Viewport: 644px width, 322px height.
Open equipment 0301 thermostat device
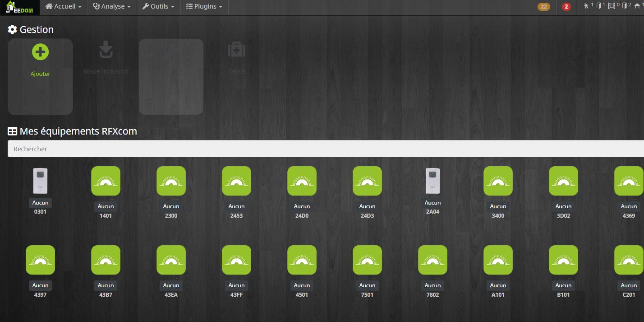coord(40,181)
